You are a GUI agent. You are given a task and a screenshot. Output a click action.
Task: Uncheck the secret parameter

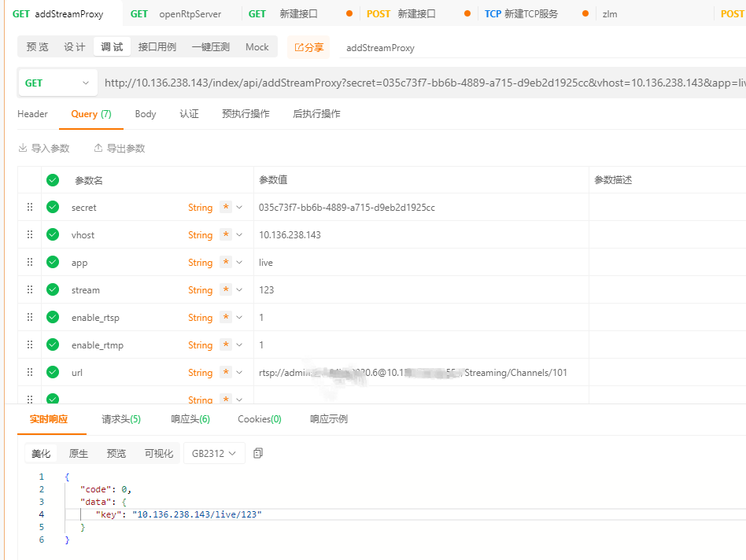pos(53,207)
